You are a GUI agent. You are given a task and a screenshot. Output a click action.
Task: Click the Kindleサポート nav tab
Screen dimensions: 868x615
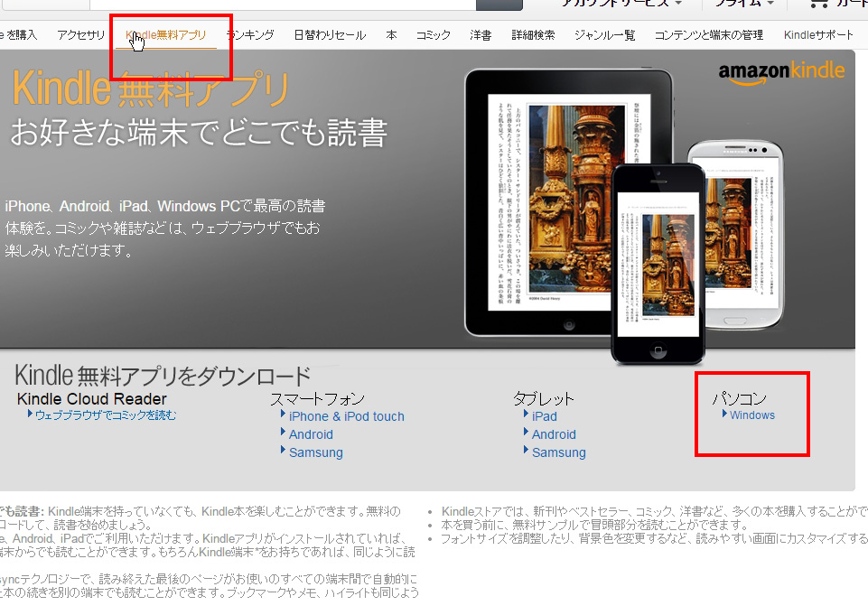tap(818, 35)
